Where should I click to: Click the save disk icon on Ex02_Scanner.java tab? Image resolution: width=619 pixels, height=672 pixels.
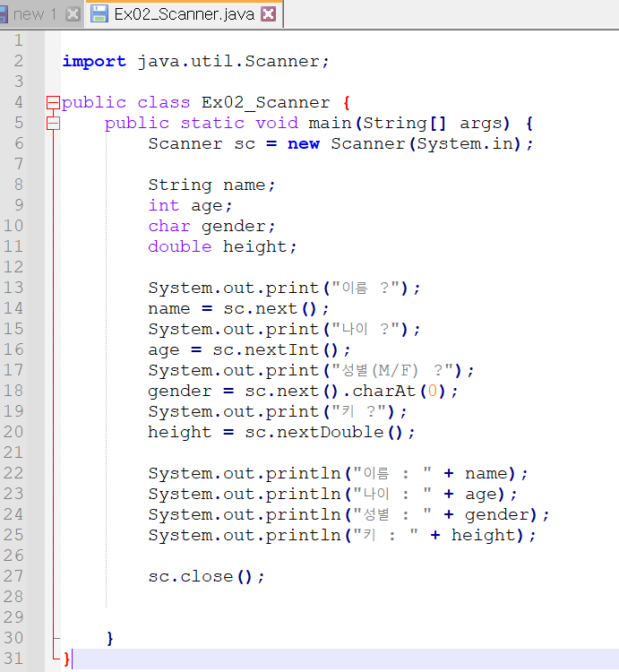(99, 14)
